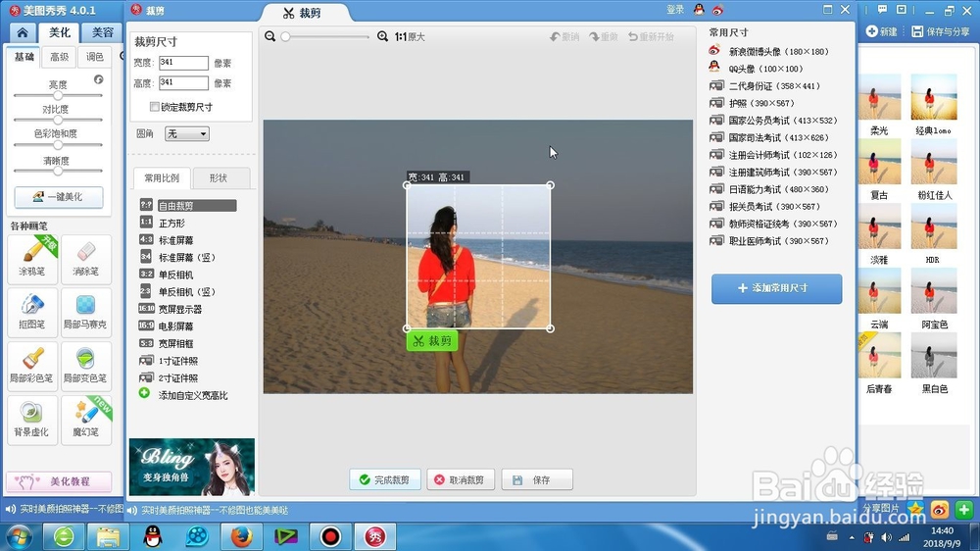
Task: Apply the 经典lomo filter thumbnail
Action: (x=934, y=97)
